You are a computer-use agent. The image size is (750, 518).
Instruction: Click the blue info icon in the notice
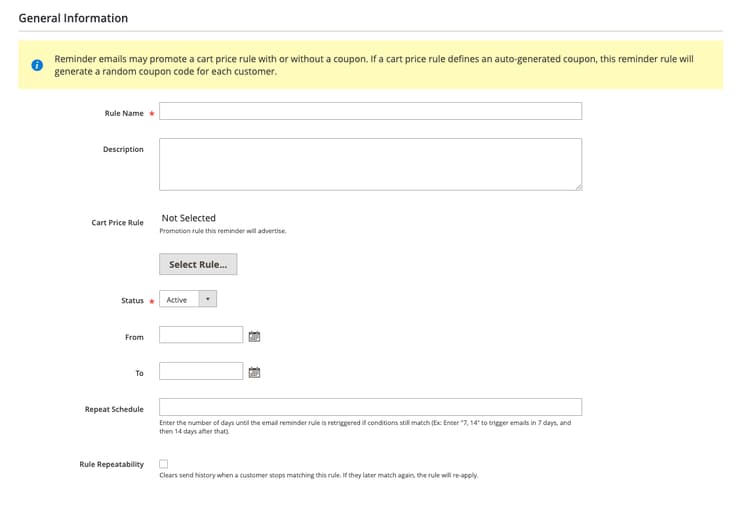[37, 65]
